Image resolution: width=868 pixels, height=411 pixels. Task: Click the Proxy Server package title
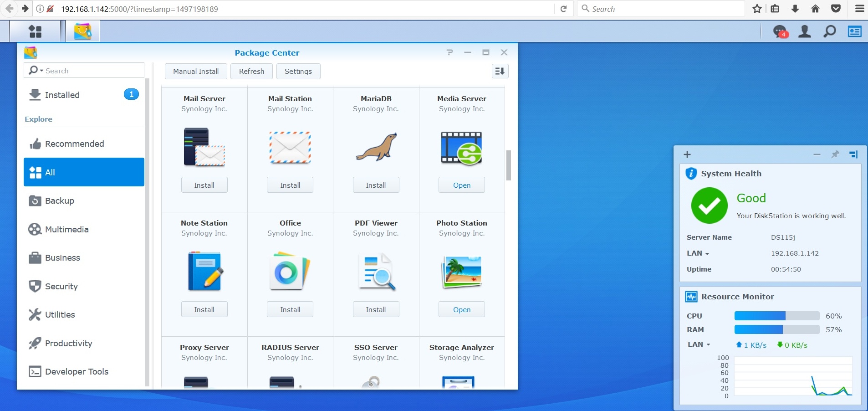coord(204,347)
